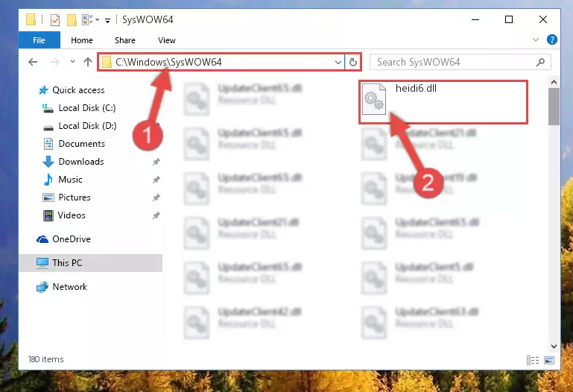The width and height of the screenshot is (573, 392).
Task: Maximize the SysWOW64 window
Action: coord(509,19)
